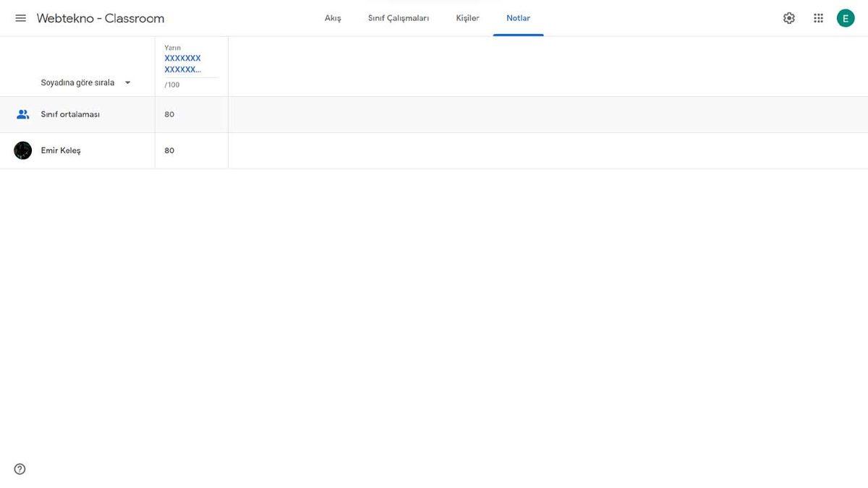Click the sort dropdown arrow
The image size is (868, 488).
(x=128, y=82)
